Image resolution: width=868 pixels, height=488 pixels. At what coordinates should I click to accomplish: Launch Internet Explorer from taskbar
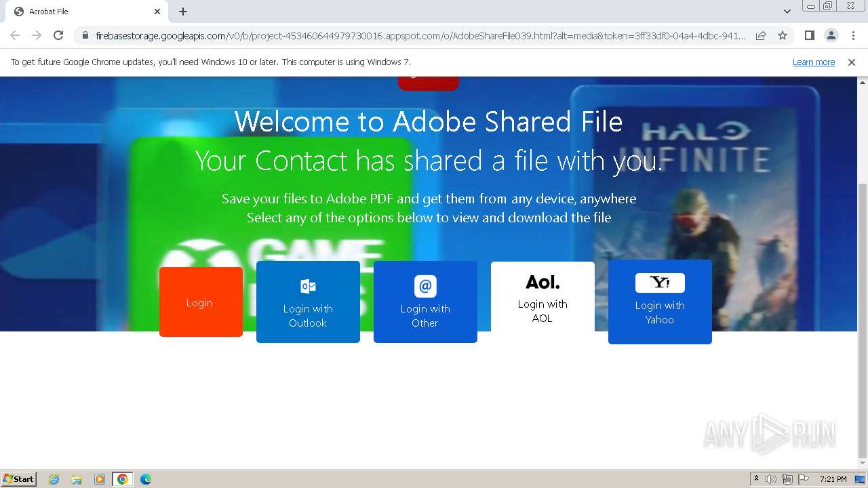click(x=54, y=479)
